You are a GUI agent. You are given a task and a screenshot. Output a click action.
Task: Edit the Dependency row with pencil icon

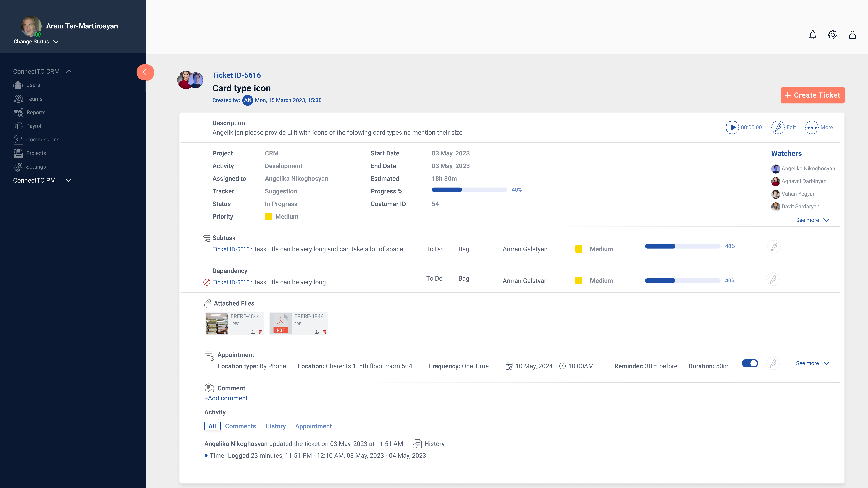coord(773,279)
